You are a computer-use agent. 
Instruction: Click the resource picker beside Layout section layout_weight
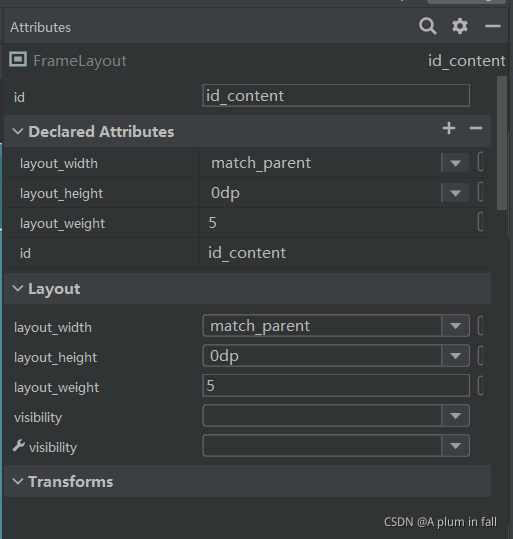(480, 386)
